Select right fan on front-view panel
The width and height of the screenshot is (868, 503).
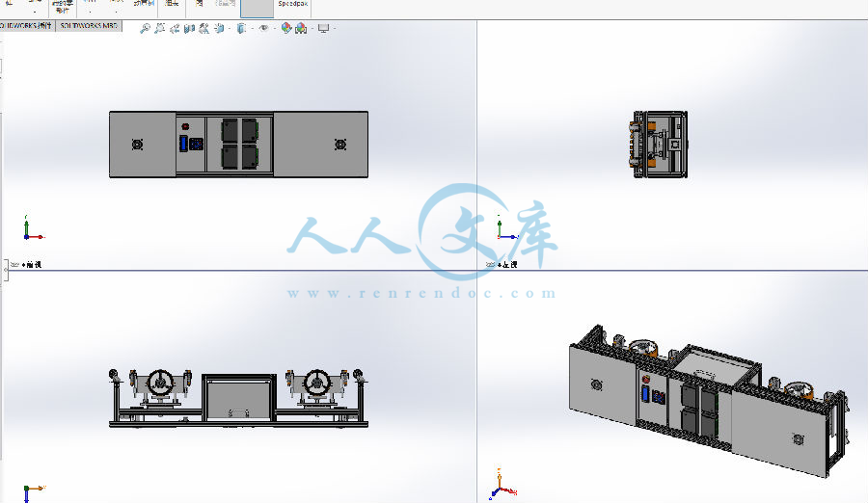pyautogui.click(x=340, y=145)
